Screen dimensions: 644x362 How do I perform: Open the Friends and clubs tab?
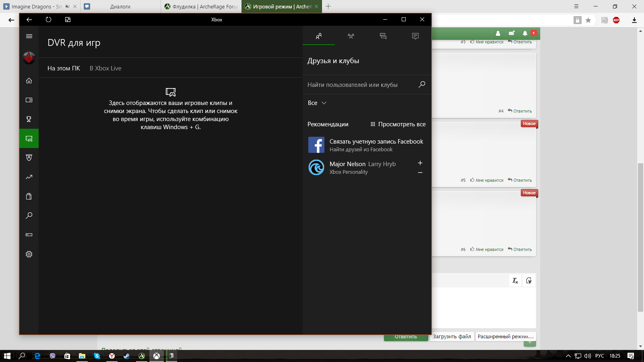tap(319, 36)
